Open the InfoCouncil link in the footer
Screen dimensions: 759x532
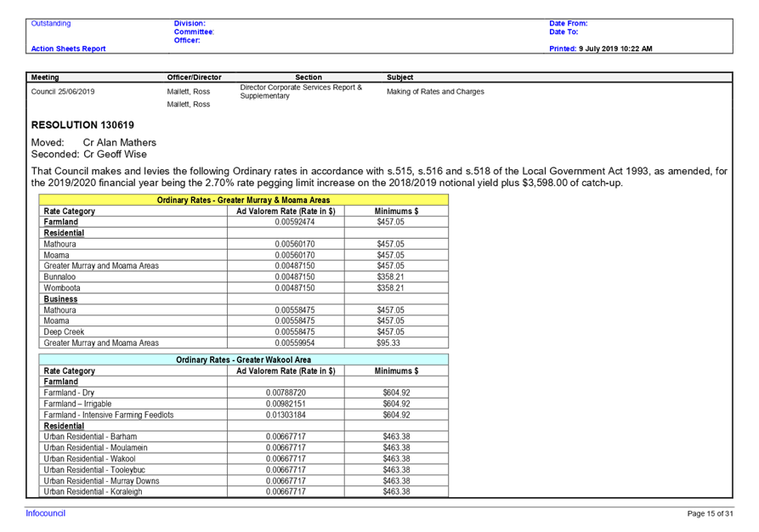[44, 512]
